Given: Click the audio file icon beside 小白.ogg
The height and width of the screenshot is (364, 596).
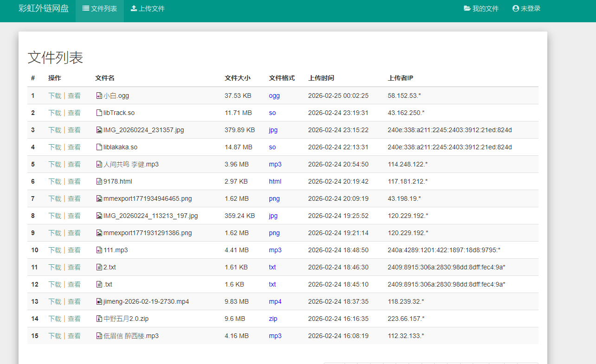Looking at the screenshot, I should (99, 96).
